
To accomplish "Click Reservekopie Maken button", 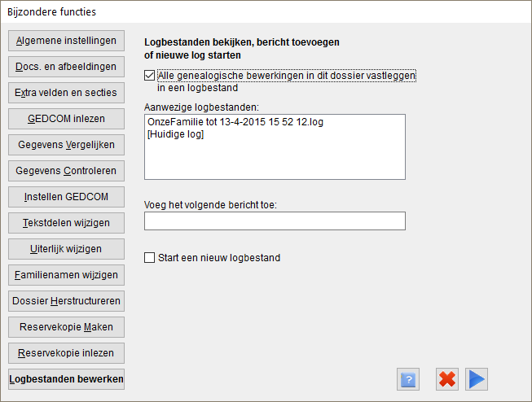I will pos(66,327).
